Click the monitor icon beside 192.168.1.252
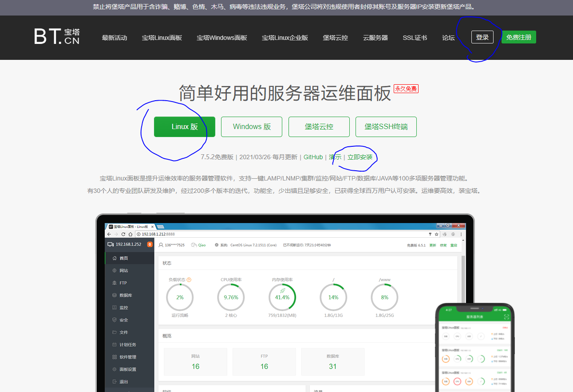Viewport: 573px width, 392px height. 111,244
